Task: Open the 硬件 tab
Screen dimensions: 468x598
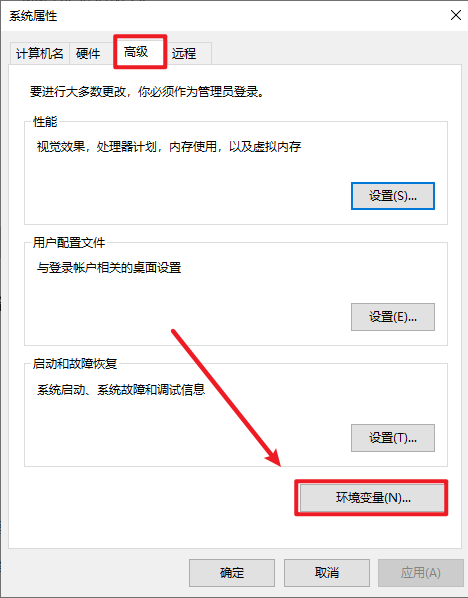Action: tap(88, 53)
